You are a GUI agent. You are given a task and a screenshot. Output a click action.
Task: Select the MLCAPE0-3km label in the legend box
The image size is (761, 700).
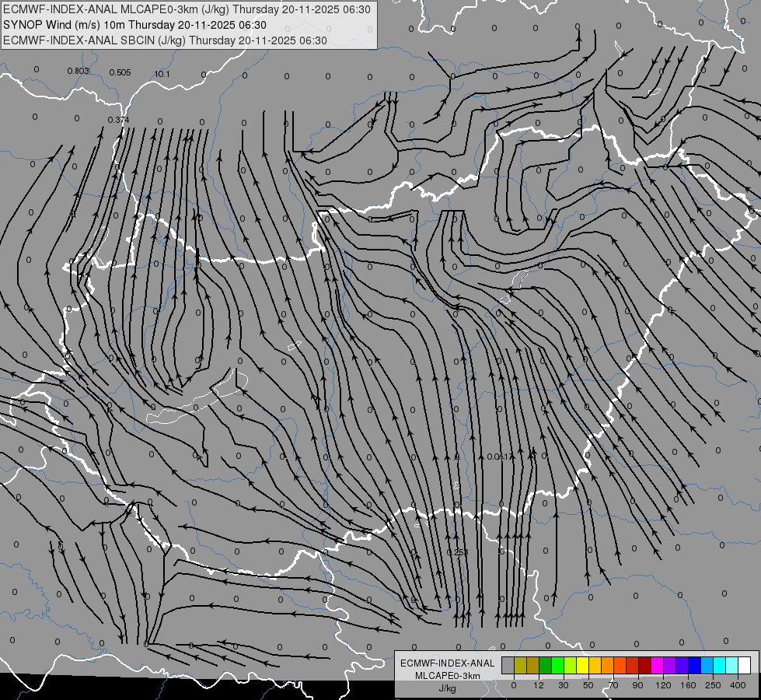[447, 676]
